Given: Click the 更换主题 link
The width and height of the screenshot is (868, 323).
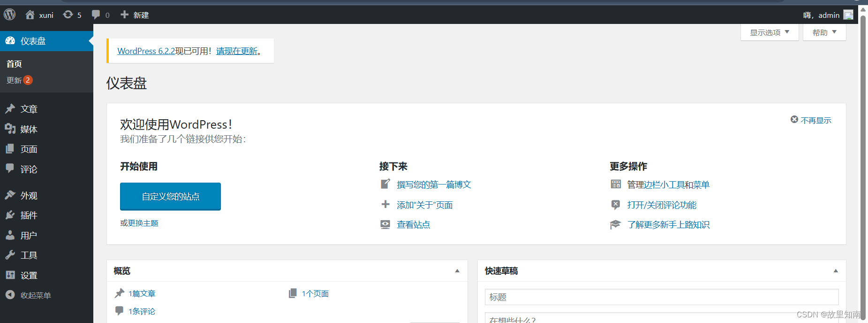Looking at the screenshot, I should pos(143,223).
